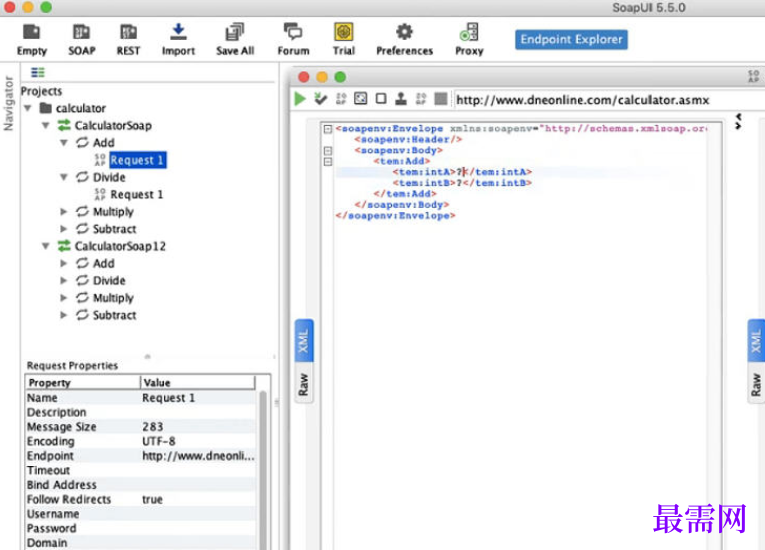Select the Endpoint property value
The image size is (765, 550).
198,456
